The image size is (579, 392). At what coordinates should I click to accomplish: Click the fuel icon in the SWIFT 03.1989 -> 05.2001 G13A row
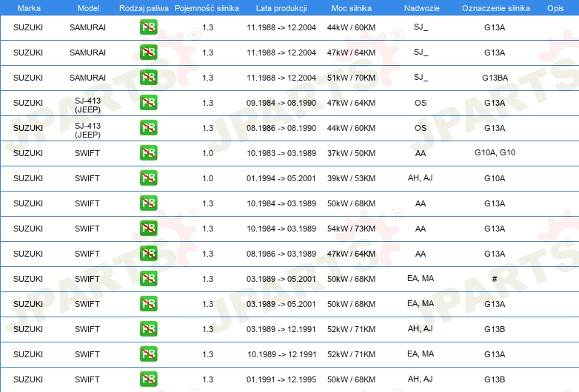tap(148, 303)
